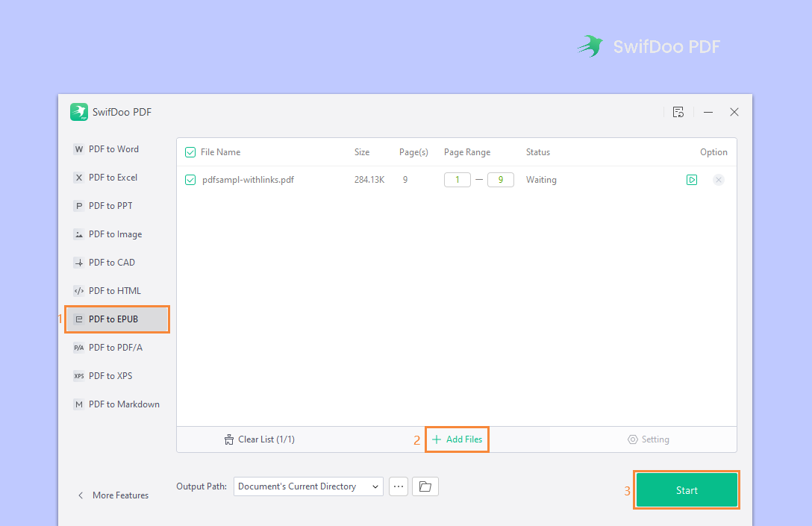Minimize the SwifDoo PDF window
Screen dimensions: 812x526
708,112
